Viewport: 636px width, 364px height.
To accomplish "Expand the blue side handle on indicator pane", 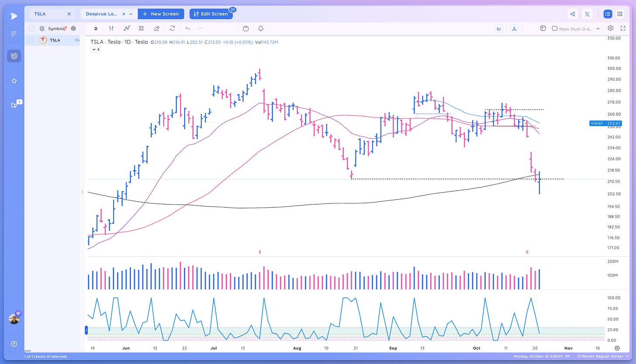I will [x=86, y=330].
